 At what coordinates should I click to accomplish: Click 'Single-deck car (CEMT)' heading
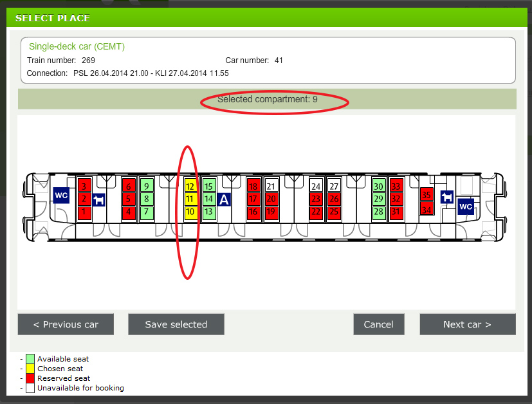pyautogui.click(x=77, y=46)
